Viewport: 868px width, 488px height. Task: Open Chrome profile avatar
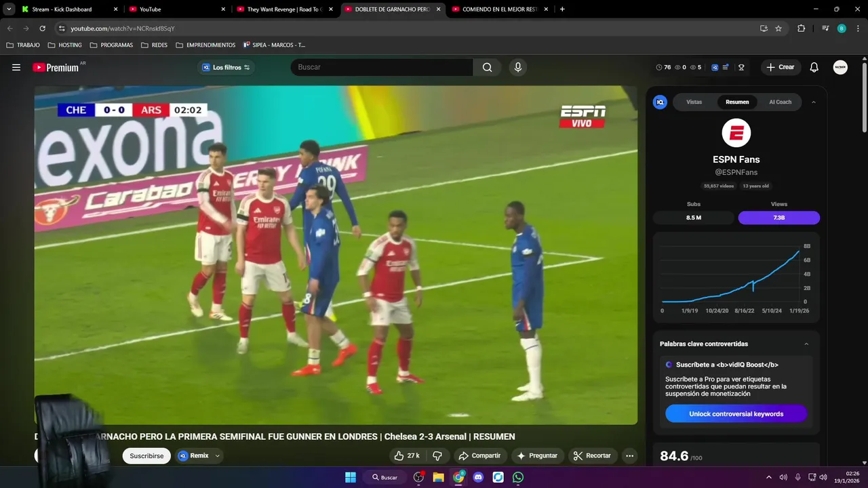pyautogui.click(x=842, y=28)
